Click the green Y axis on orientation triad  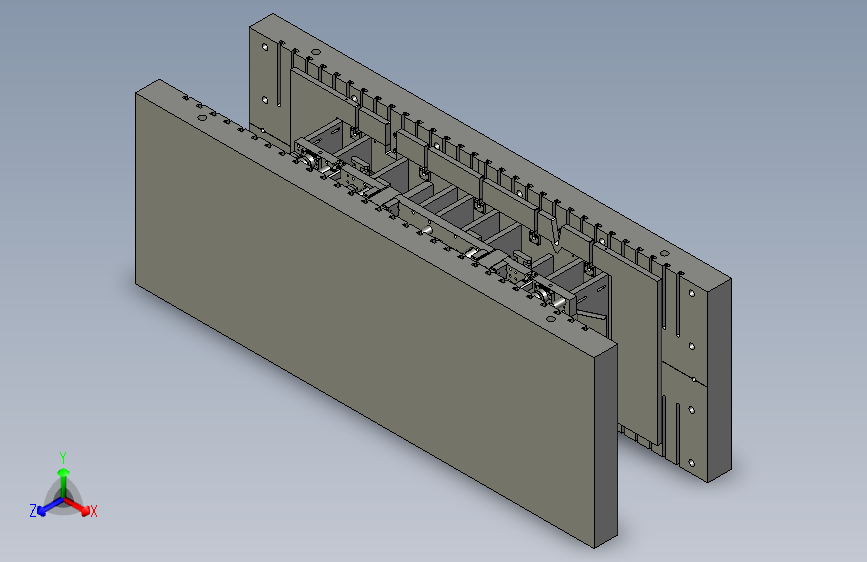click(64, 483)
